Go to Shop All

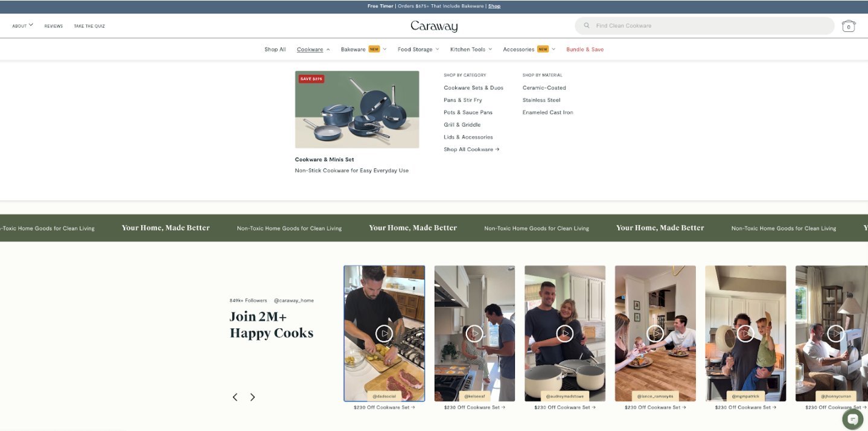coord(275,49)
